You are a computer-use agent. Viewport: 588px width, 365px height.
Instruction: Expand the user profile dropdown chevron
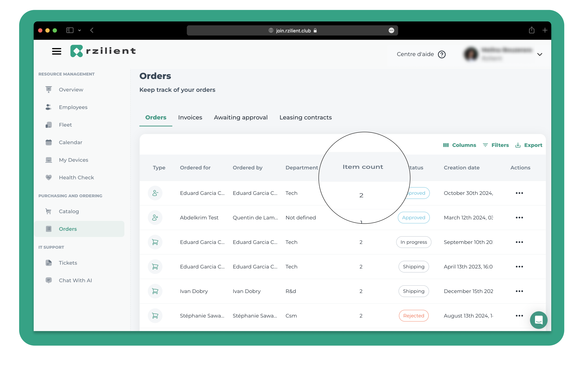(x=540, y=55)
